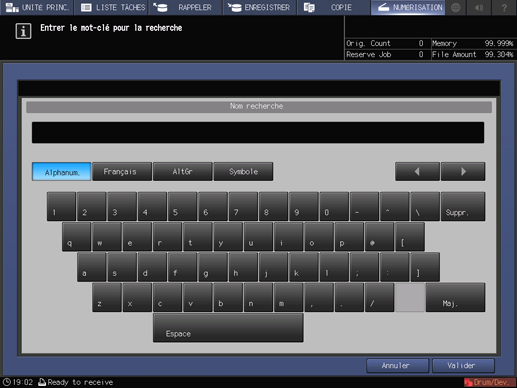The height and width of the screenshot is (388, 517).
Task: Tap the m key
Action: 289,297
